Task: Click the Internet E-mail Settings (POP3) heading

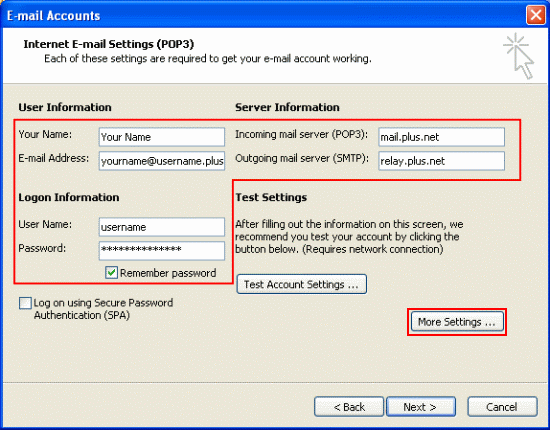Action: coord(109,44)
